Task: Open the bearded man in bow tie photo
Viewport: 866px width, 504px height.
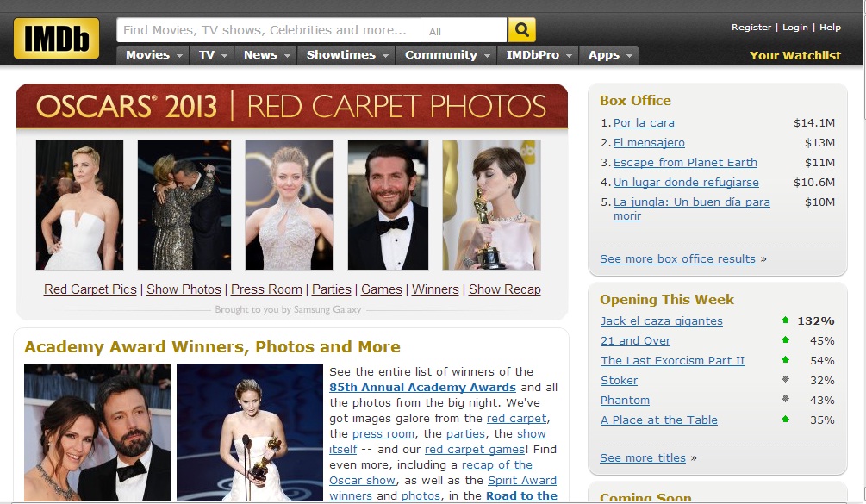Action: coord(388,205)
